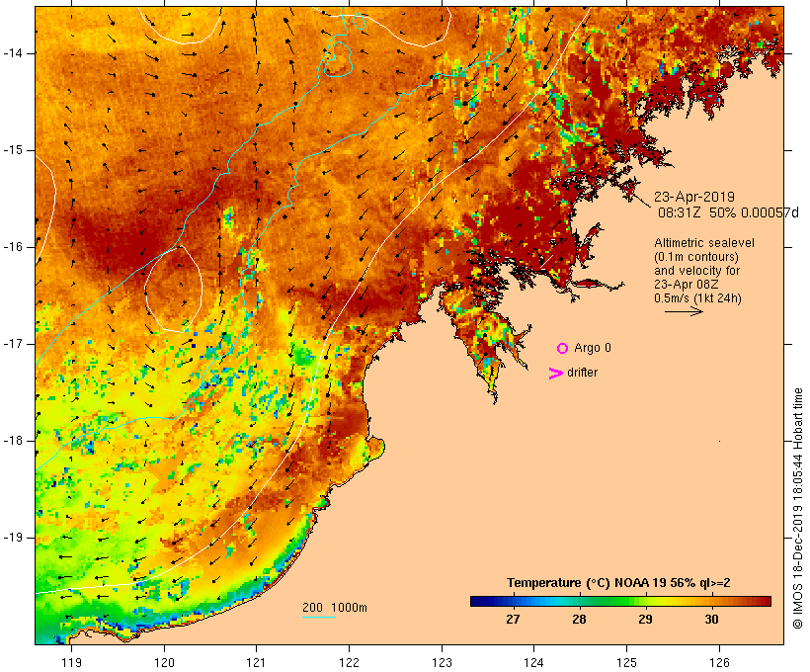Click the cyan isobath legend line
The height and width of the screenshot is (672, 810).
[319, 617]
